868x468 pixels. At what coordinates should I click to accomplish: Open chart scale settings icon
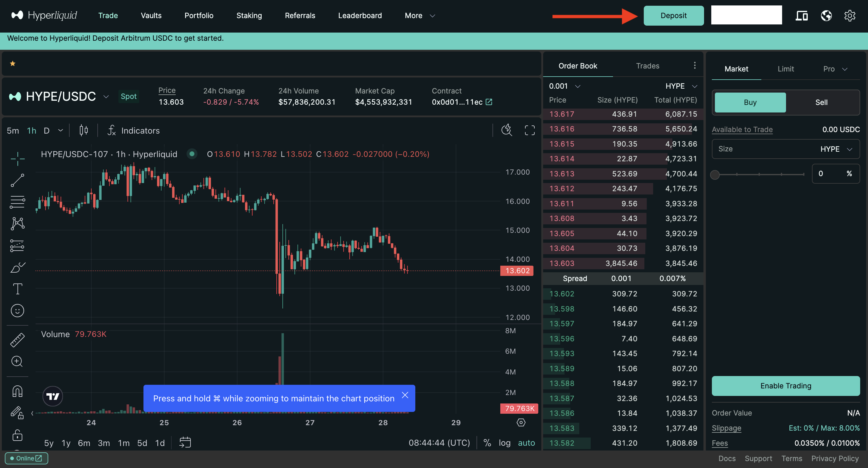(x=521, y=422)
